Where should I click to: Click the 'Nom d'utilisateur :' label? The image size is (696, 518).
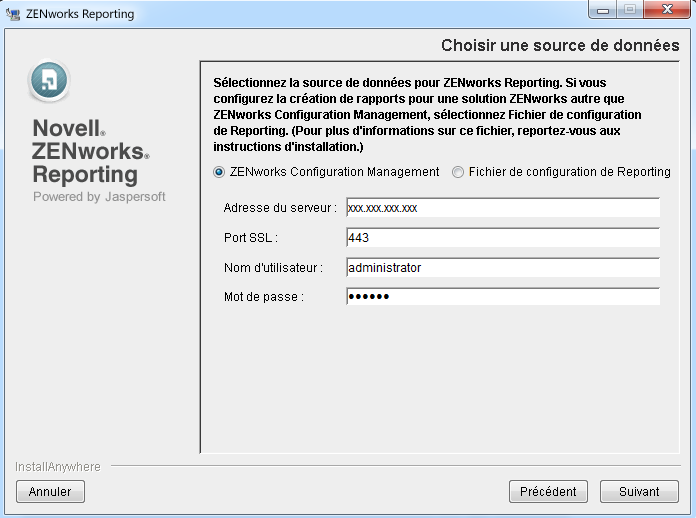(x=273, y=268)
